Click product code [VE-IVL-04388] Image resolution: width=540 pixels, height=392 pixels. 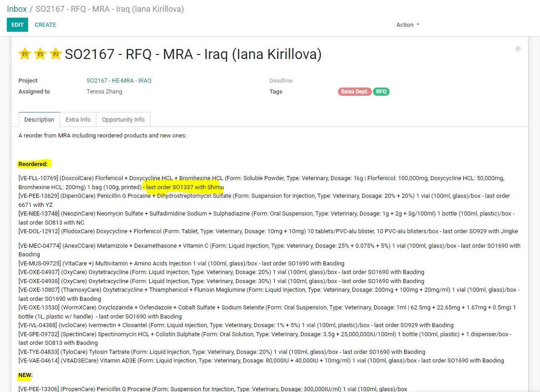pyautogui.click(x=38, y=325)
